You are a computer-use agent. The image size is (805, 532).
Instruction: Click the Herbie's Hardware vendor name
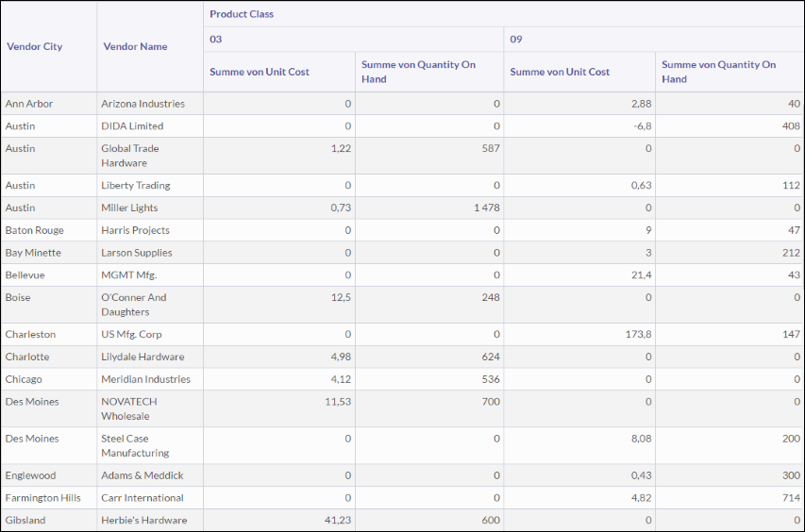(144, 521)
